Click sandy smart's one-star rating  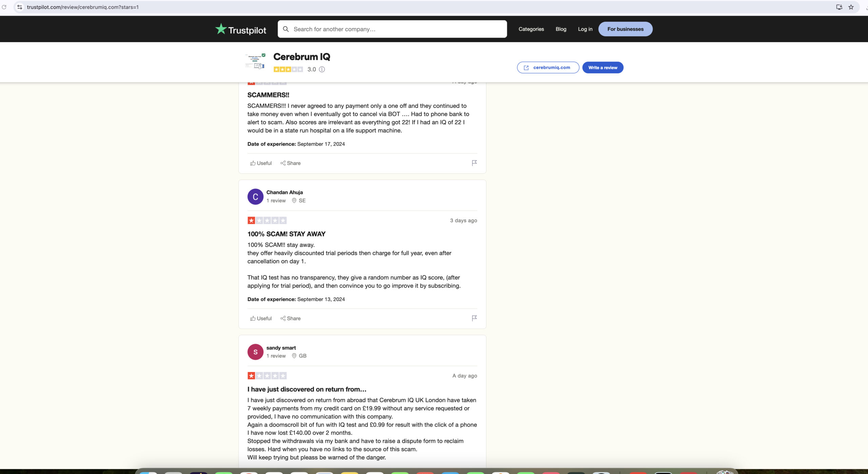pos(267,376)
